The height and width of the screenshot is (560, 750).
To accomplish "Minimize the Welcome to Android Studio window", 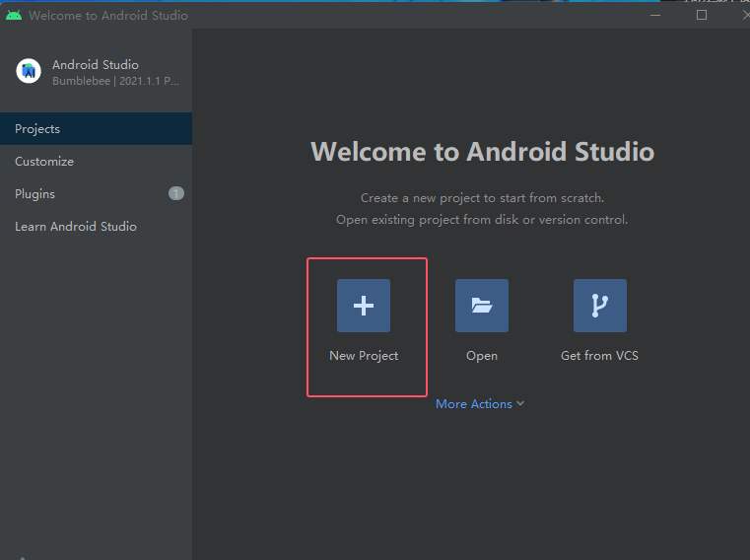I will (655, 16).
